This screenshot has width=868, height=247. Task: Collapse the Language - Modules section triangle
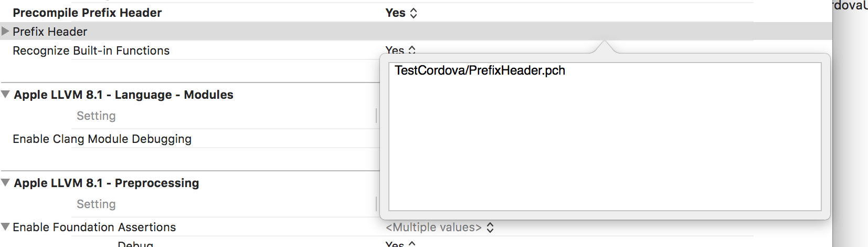pos(5,95)
